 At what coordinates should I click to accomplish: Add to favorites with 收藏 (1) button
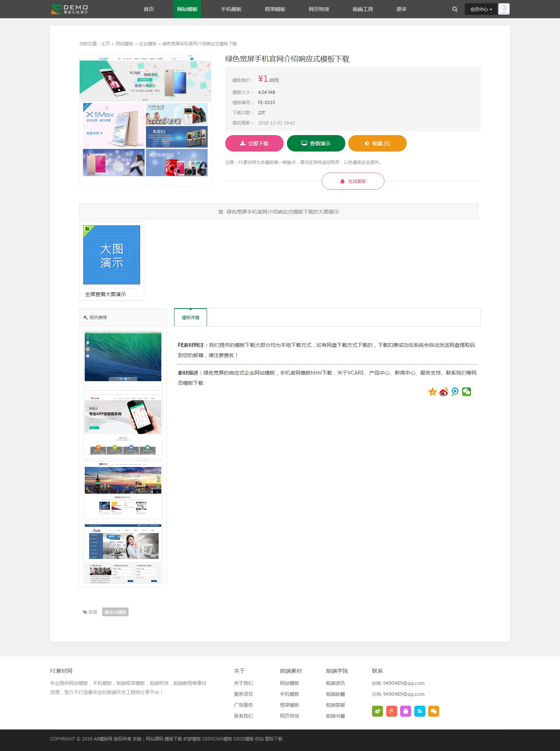coord(377,143)
